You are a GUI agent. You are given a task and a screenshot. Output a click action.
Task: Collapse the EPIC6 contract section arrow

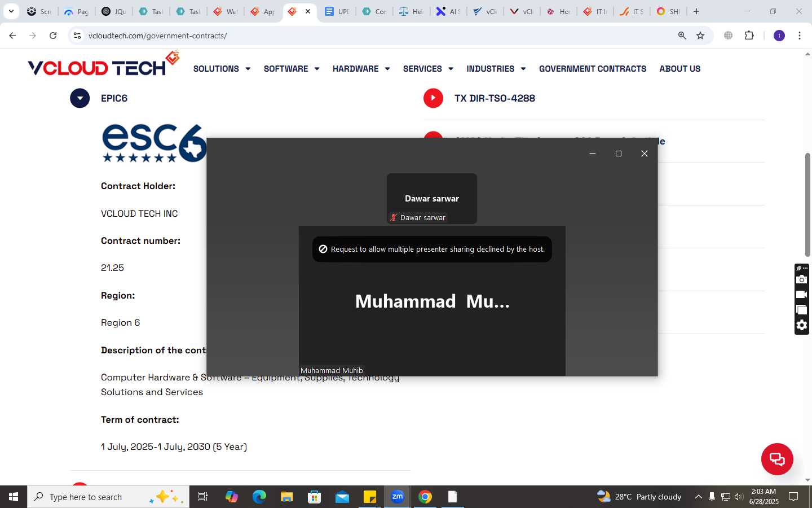pyautogui.click(x=80, y=98)
